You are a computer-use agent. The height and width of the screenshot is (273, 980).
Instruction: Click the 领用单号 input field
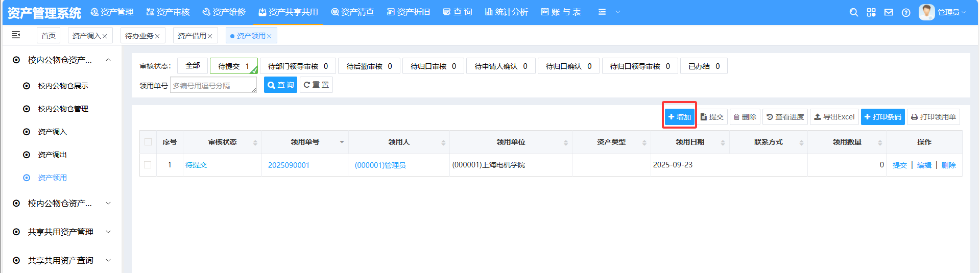coord(213,85)
